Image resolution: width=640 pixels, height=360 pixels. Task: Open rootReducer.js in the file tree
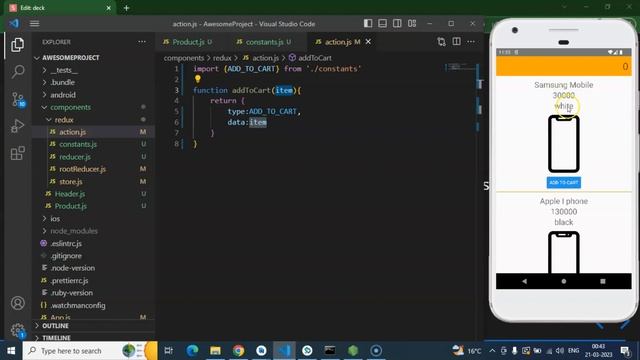[x=82, y=169]
